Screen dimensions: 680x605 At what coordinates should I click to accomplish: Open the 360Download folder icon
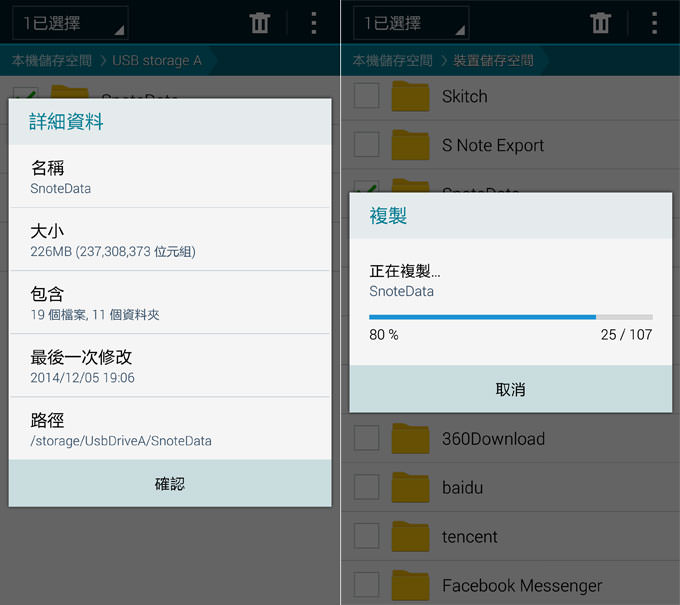(410, 439)
